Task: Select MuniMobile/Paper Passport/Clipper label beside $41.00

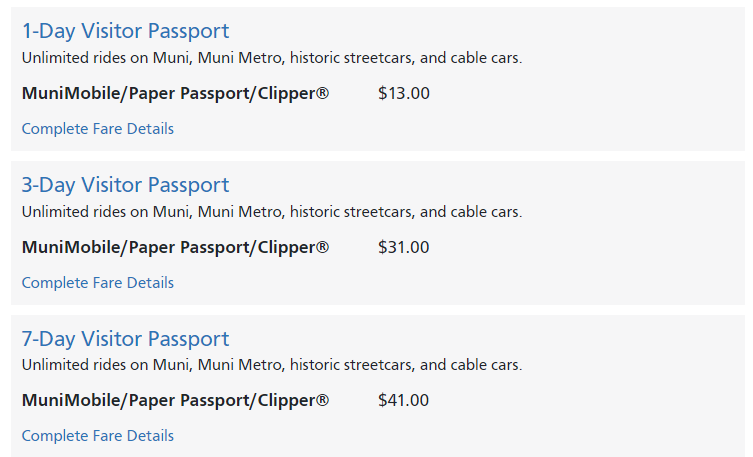Action: (175, 400)
